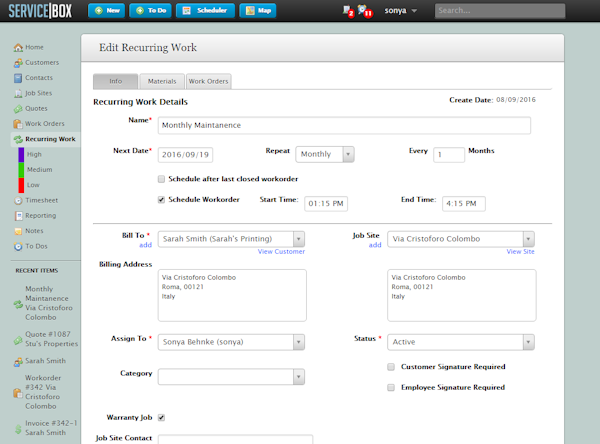Screen dimensions: 600x444
Task: Click the View Site link
Action: point(520,252)
